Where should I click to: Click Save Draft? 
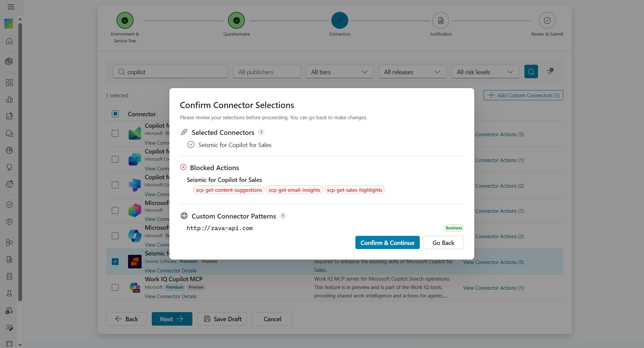(x=222, y=319)
